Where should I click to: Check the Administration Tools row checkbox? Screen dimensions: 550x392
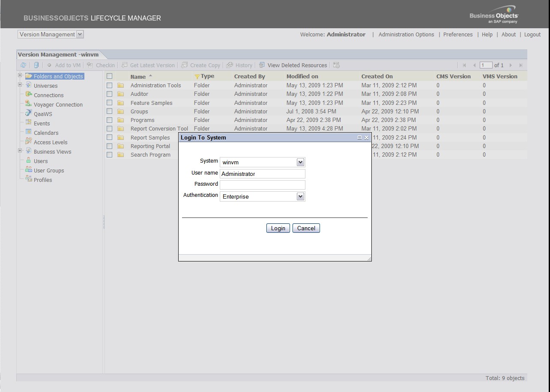[109, 85]
